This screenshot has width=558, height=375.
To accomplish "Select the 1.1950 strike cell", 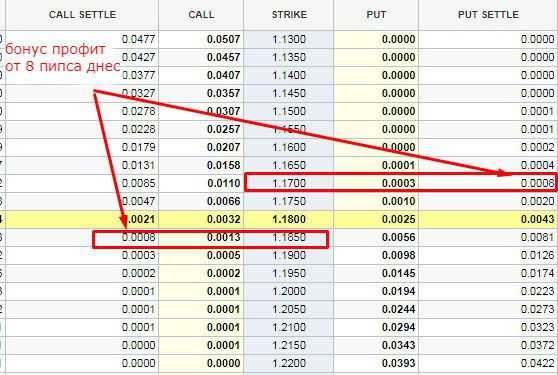I will point(289,273).
